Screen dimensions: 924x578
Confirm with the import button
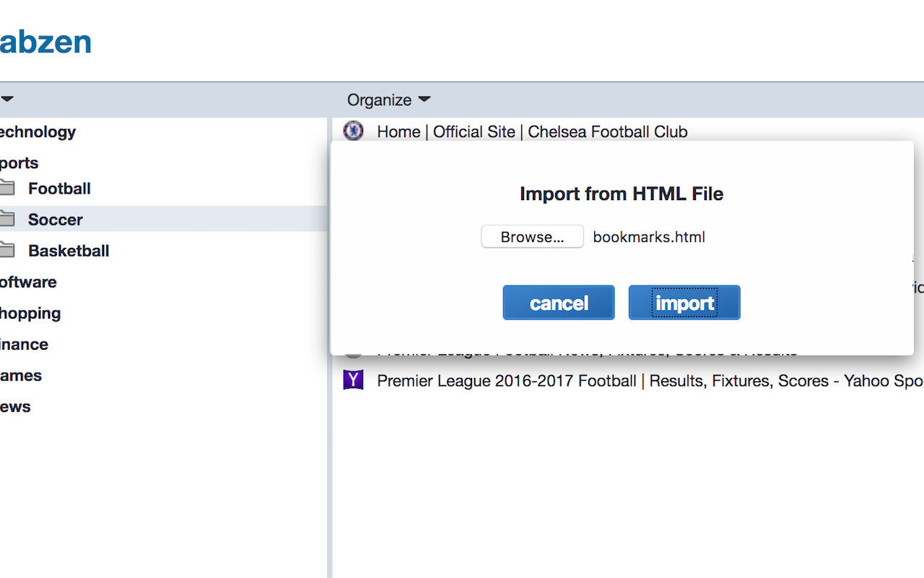coord(684,303)
